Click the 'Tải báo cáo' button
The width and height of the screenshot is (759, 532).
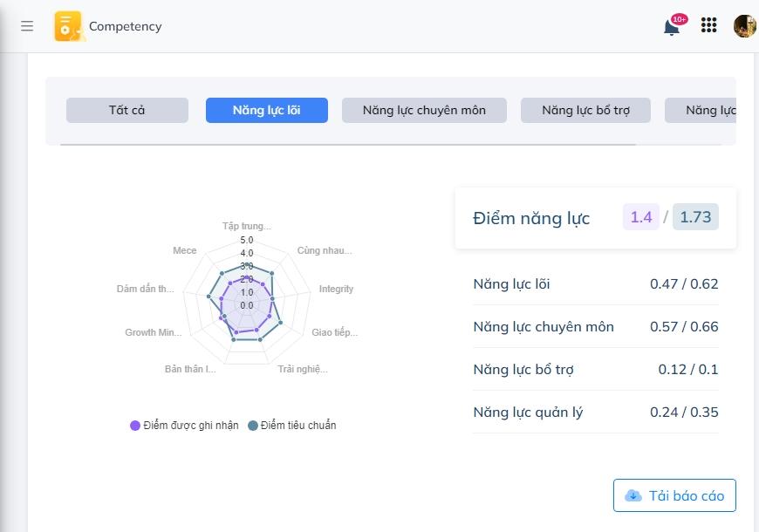click(674, 495)
